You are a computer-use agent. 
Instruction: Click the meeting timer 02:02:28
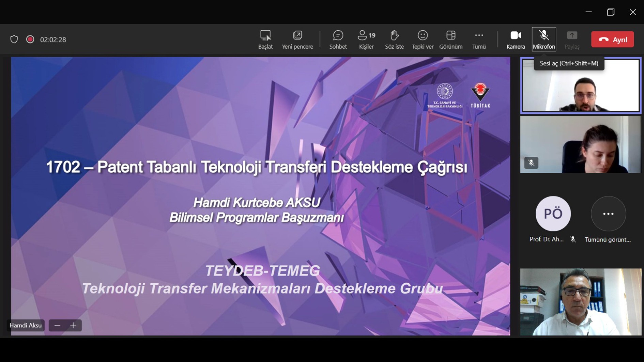point(53,40)
